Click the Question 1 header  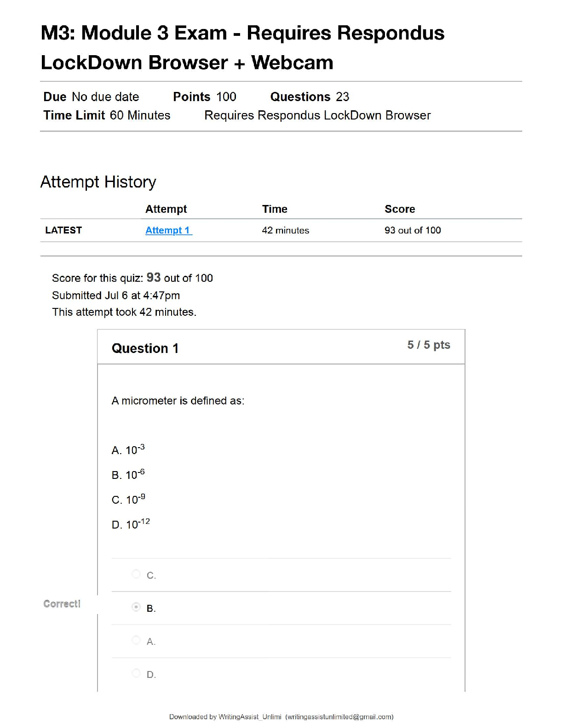(x=145, y=348)
